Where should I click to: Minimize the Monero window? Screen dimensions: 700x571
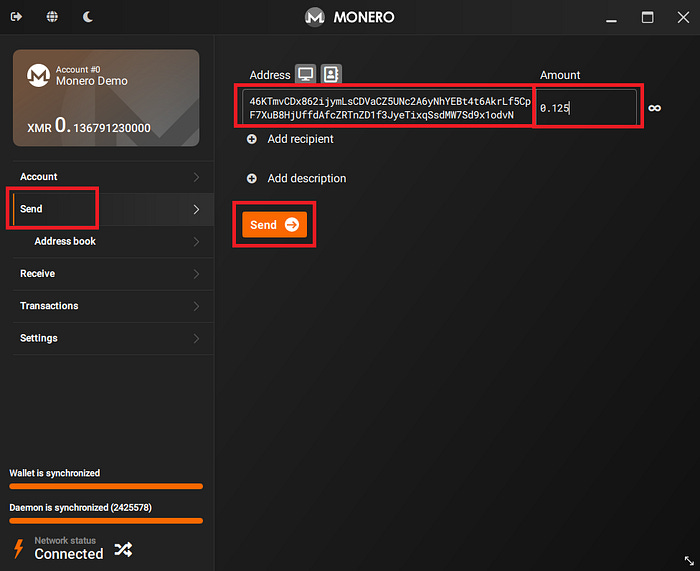tap(611, 20)
